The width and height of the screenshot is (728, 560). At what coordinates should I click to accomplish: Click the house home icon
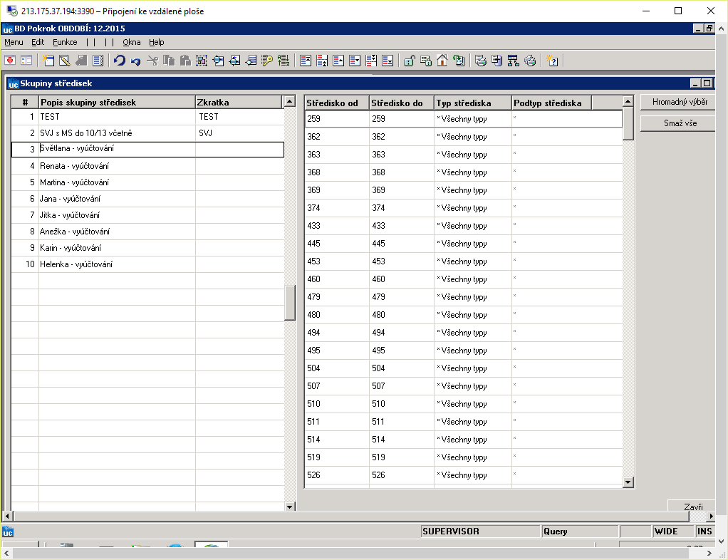coord(442,61)
